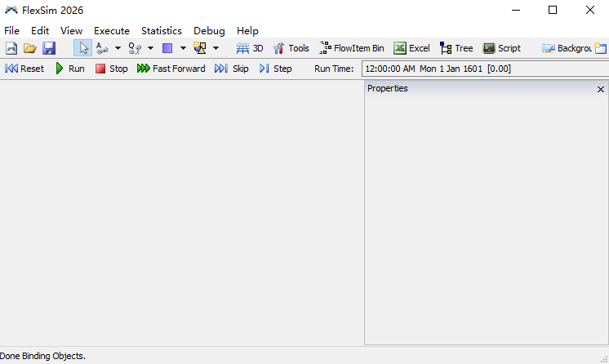
Task: Click the cut-off icon after Background
Action: tap(601, 48)
